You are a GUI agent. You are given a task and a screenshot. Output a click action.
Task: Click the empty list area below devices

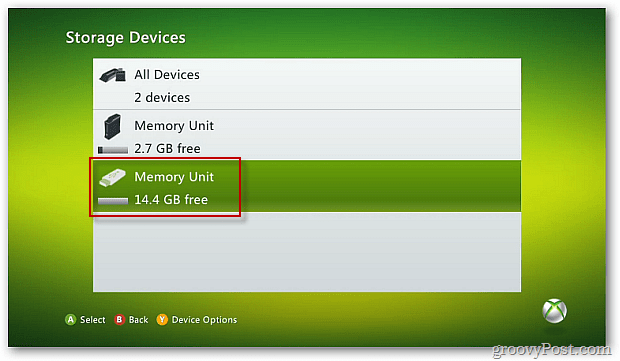tap(307, 252)
